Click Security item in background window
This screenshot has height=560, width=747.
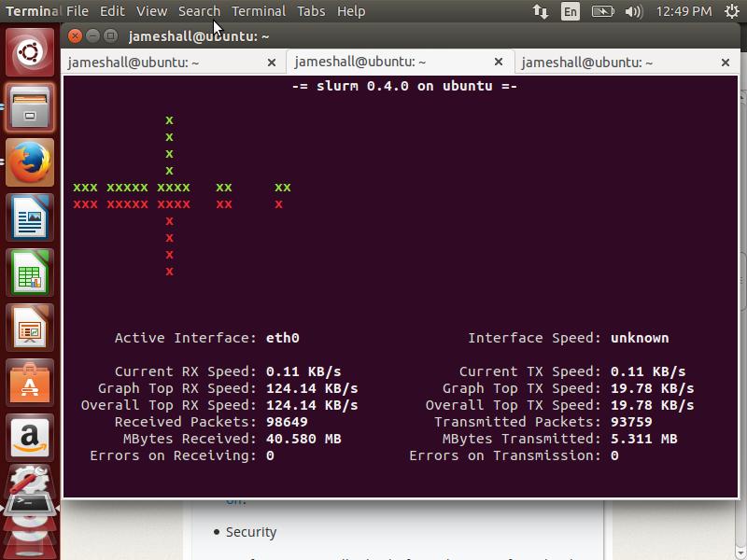tap(250, 532)
